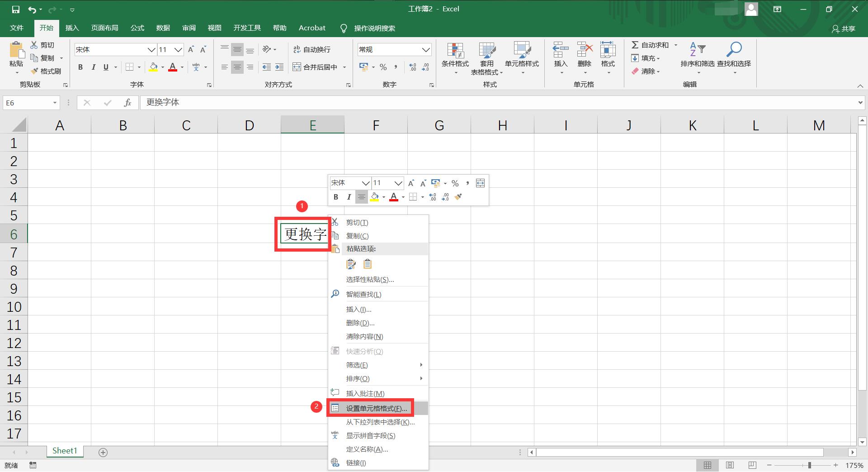Apply the ribbon yellow fill color
Screen dimensions: 868x472
click(153, 67)
